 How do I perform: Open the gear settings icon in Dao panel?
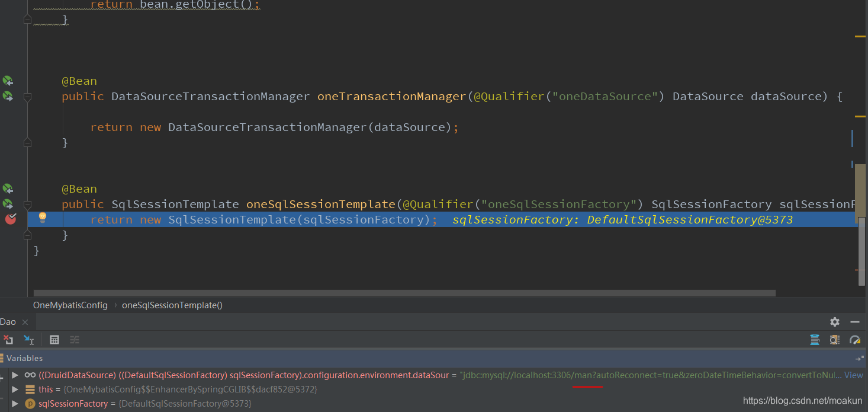[835, 322]
